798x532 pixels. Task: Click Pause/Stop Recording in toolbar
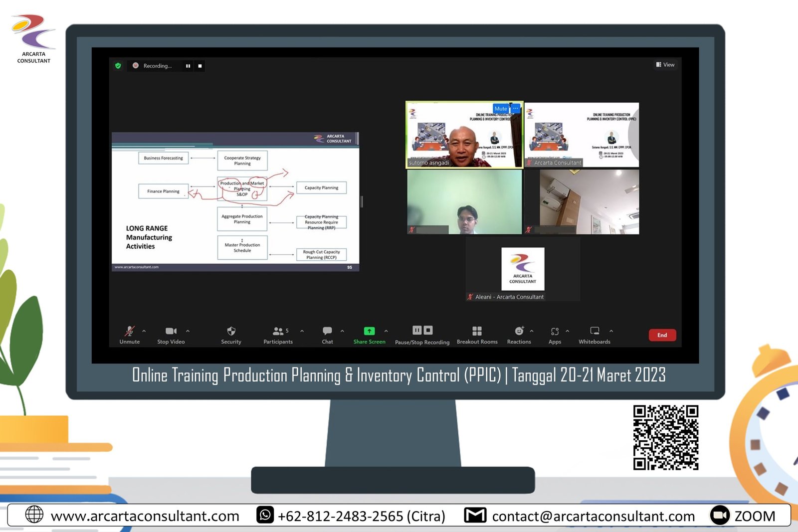422,331
